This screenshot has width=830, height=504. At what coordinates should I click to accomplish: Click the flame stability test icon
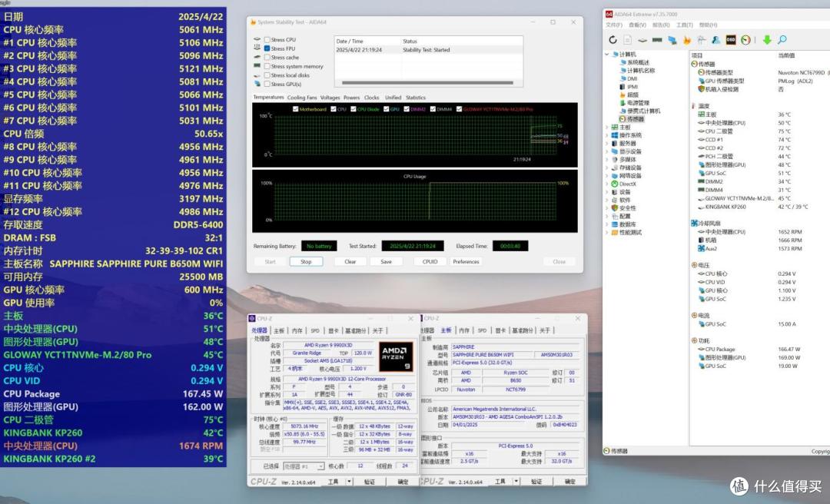686,40
